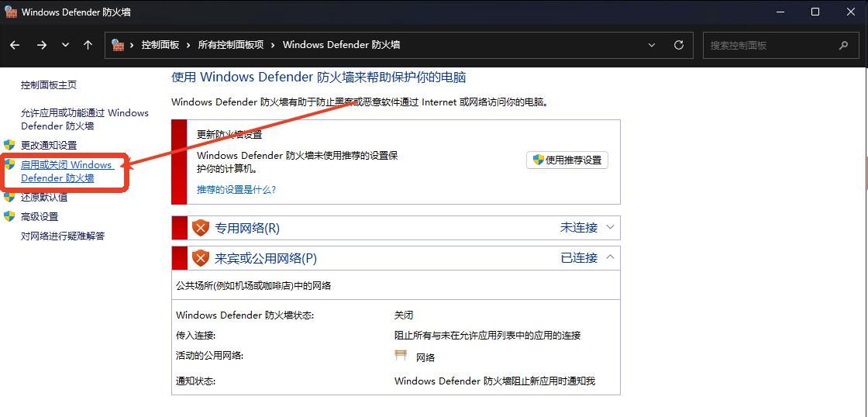This screenshot has height=417, width=868.
Task: Click 还原默认值 in sidebar
Action: coord(44,197)
